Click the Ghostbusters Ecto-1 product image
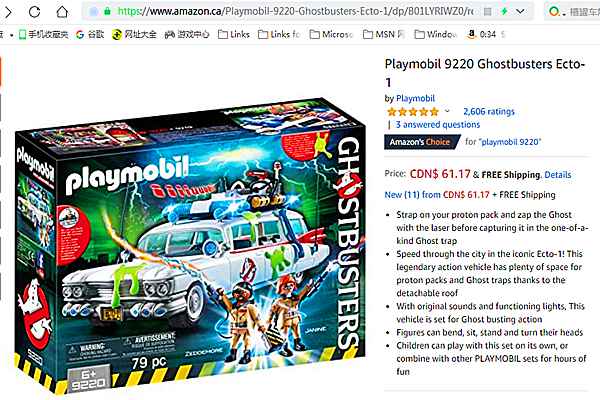600x400 pixels. (190, 245)
